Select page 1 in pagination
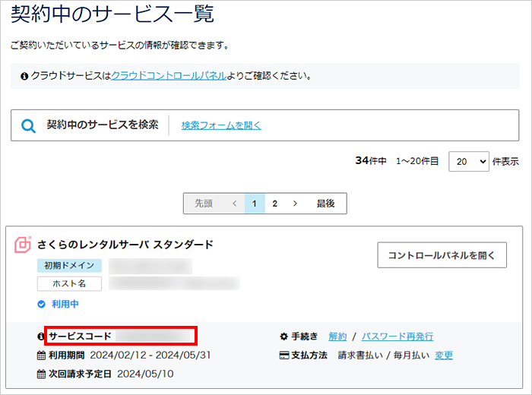 [255, 204]
